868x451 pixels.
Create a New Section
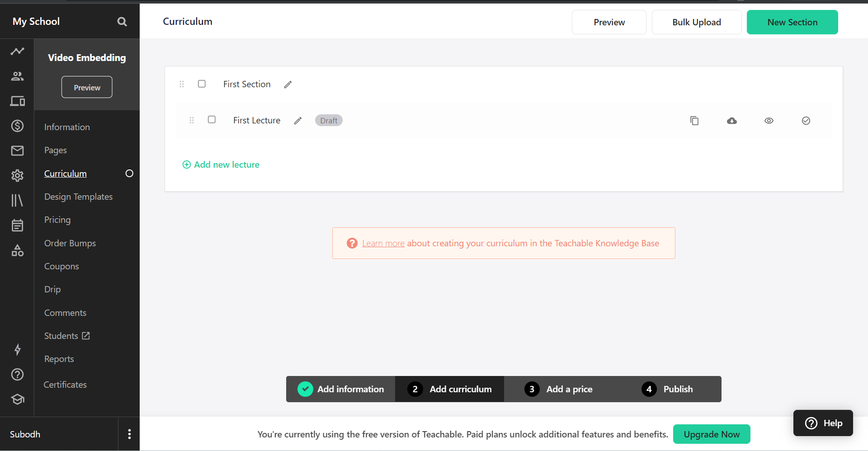pyautogui.click(x=793, y=22)
